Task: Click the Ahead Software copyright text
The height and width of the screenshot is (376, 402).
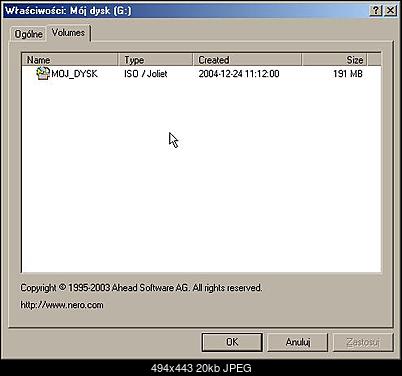Action: (141, 288)
